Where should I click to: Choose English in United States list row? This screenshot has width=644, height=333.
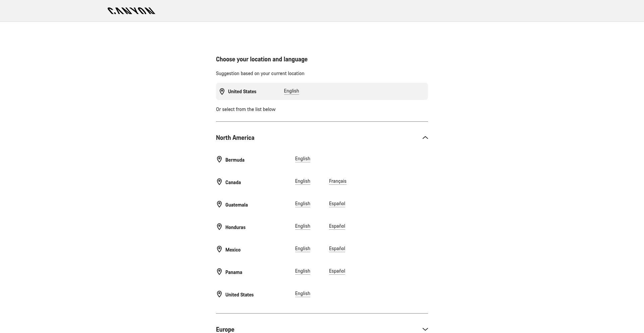(x=303, y=294)
